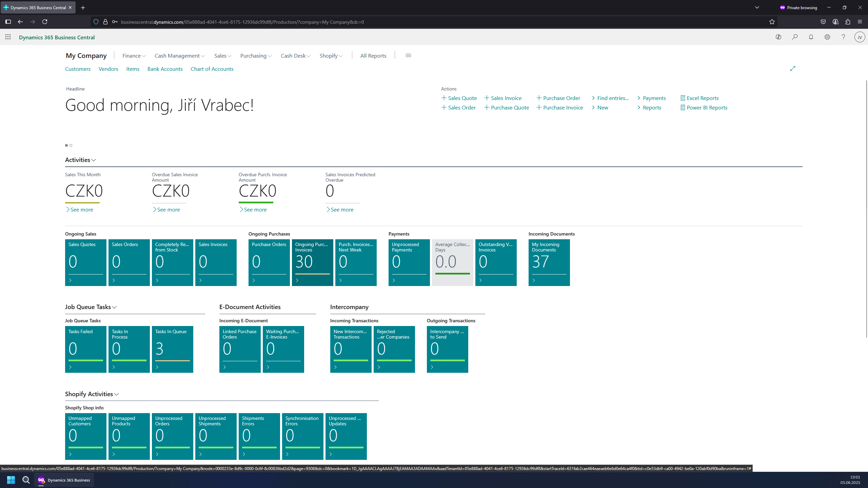The width and height of the screenshot is (868, 488).
Task: Open the JV user account avatar
Action: click(x=860, y=37)
